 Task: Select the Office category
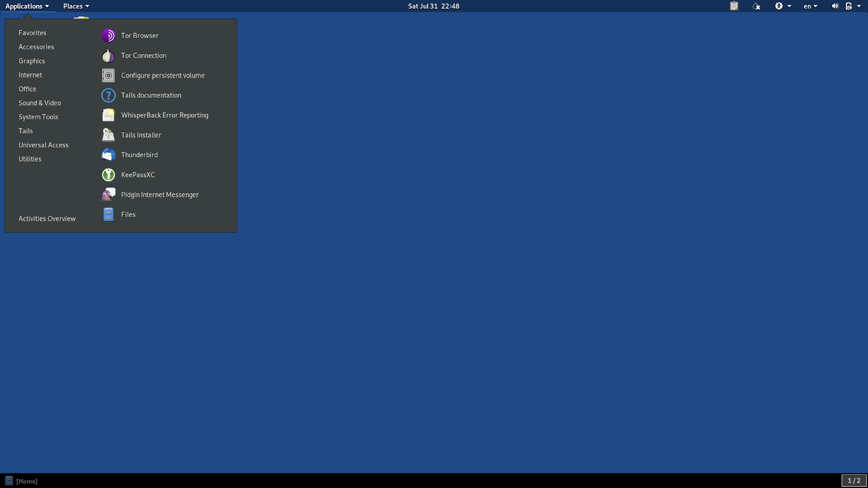click(x=28, y=89)
